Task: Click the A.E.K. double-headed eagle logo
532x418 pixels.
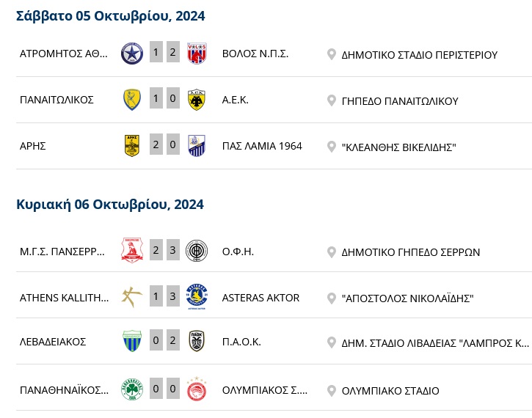Action: click(197, 100)
